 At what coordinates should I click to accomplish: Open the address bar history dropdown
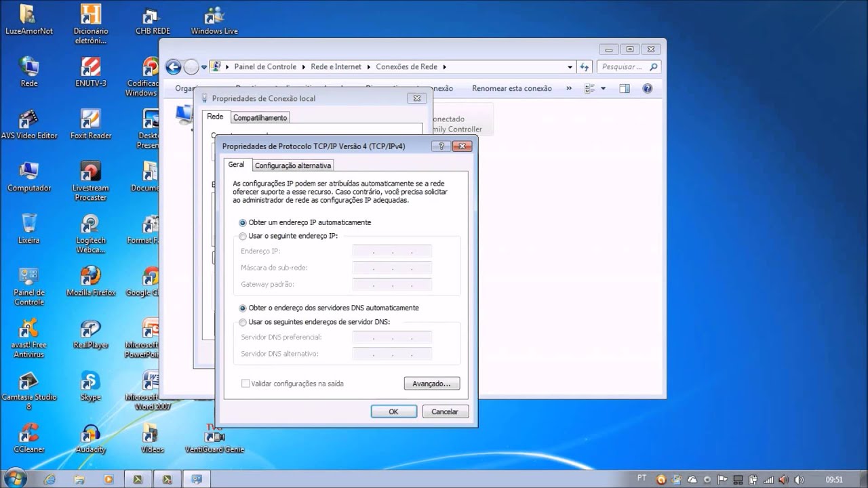(x=570, y=67)
